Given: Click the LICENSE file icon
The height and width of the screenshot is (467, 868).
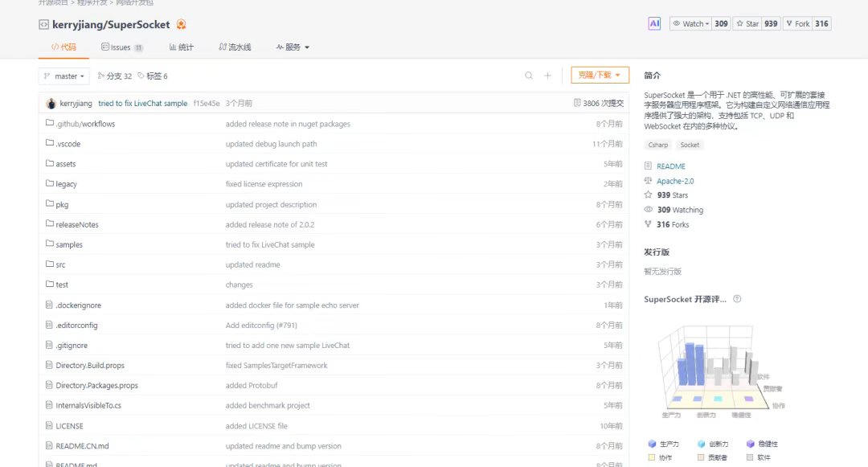Looking at the screenshot, I should pos(49,425).
